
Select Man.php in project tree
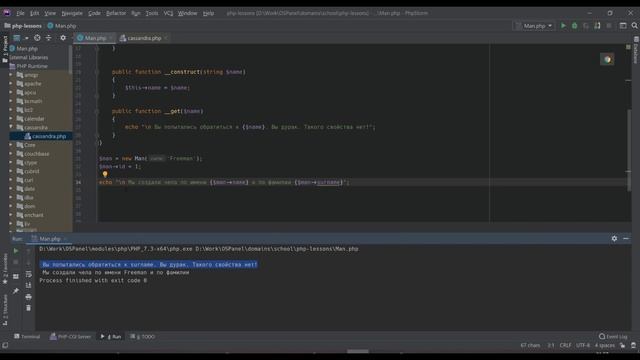coord(24,49)
